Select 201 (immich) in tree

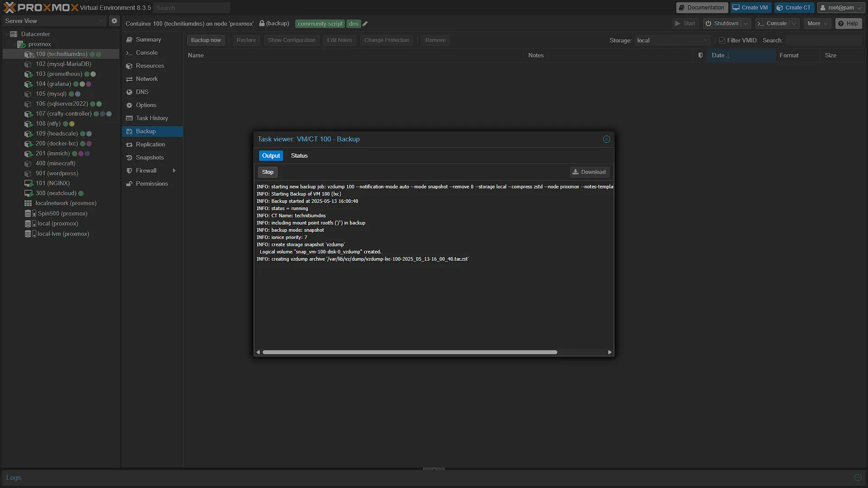61,154
